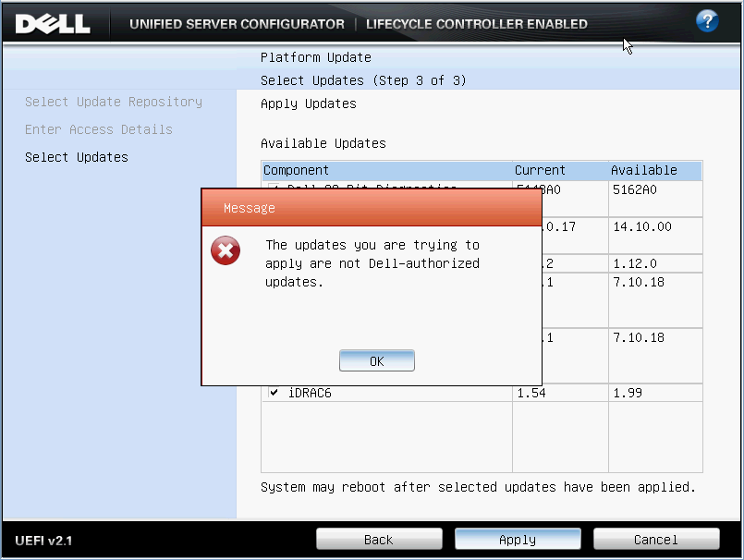Click the Unified Server Configurator title
744x560 pixels.
pyautogui.click(x=237, y=24)
